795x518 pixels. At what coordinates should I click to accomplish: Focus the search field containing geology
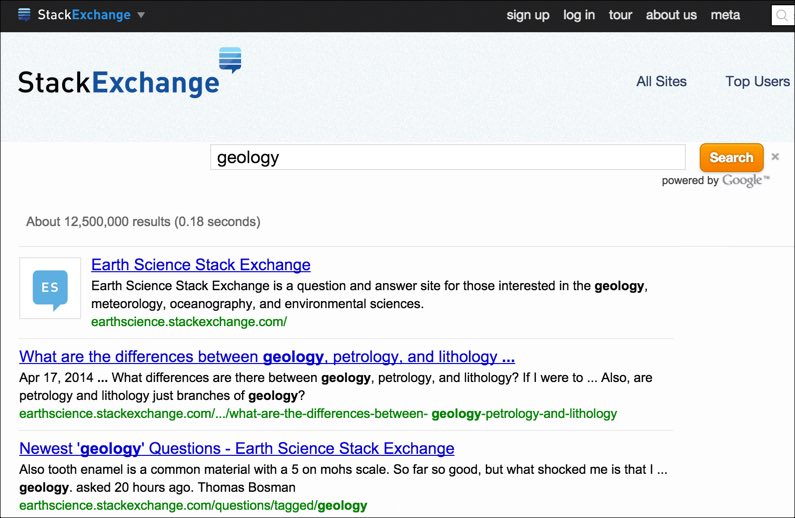click(x=448, y=158)
